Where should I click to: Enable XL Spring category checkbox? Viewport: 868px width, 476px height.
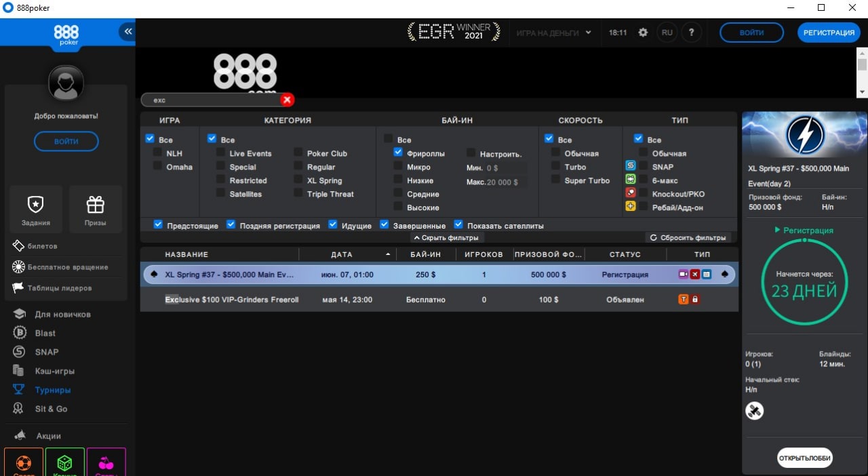[298, 180]
